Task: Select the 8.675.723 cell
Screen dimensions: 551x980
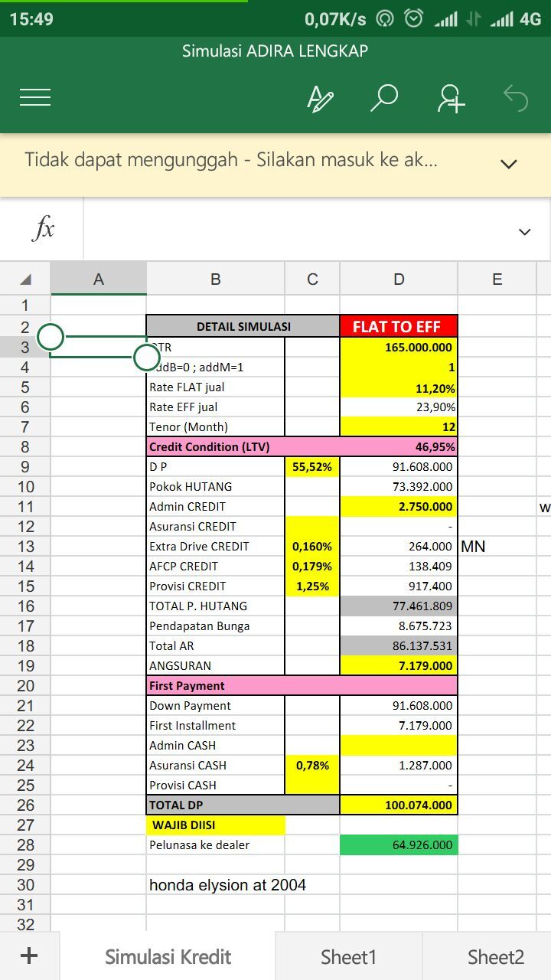Action: (x=399, y=626)
